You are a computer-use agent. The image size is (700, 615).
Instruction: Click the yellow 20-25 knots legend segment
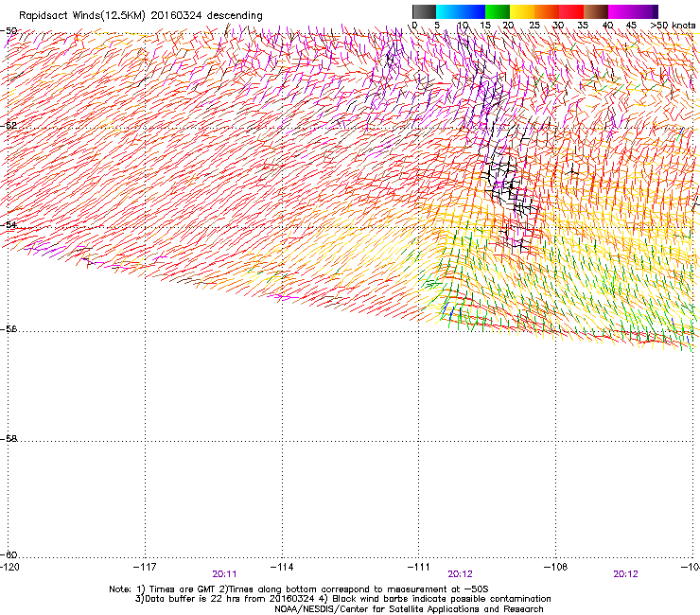tap(522, 11)
